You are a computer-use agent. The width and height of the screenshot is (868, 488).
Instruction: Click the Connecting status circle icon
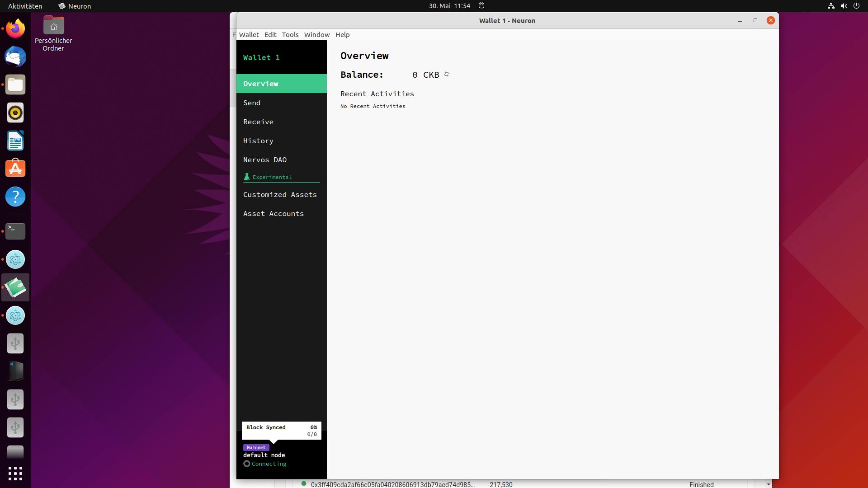tap(247, 464)
